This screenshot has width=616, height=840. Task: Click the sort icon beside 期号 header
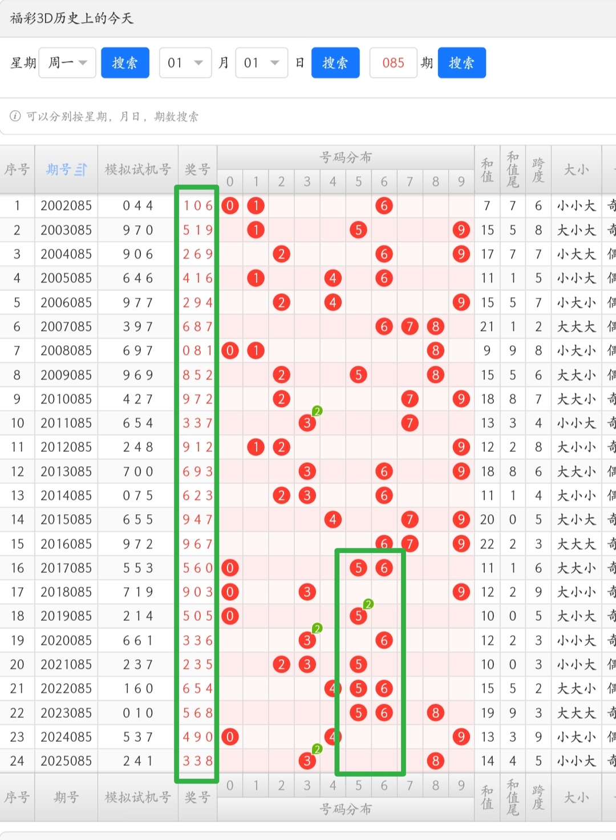[81, 169]
